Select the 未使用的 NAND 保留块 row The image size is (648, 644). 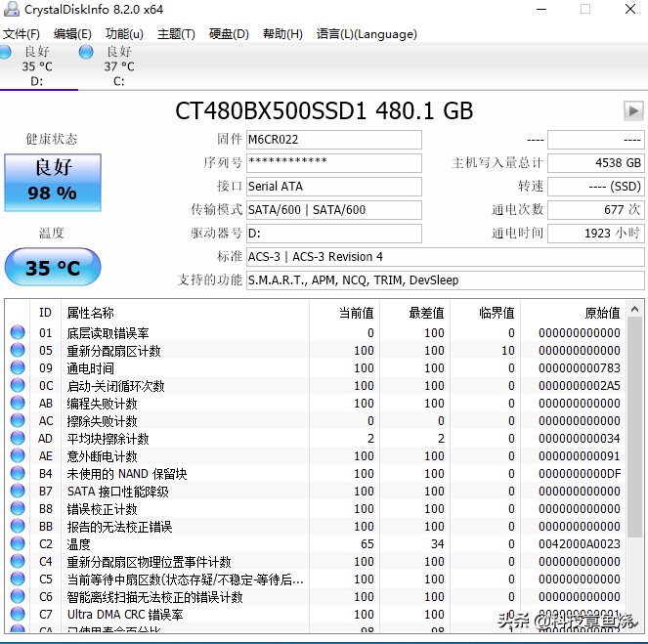[x=316, y=473]
